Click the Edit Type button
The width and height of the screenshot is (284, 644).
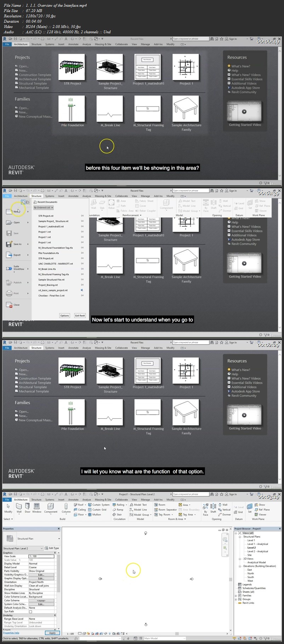pos(52,548)
